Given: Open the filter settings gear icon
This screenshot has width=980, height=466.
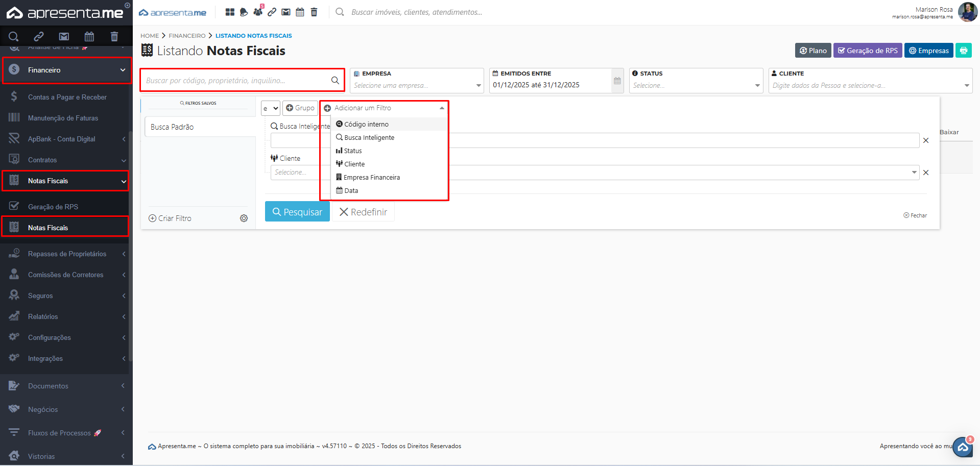Looking at the screenshot, I should tap(244, 218).
